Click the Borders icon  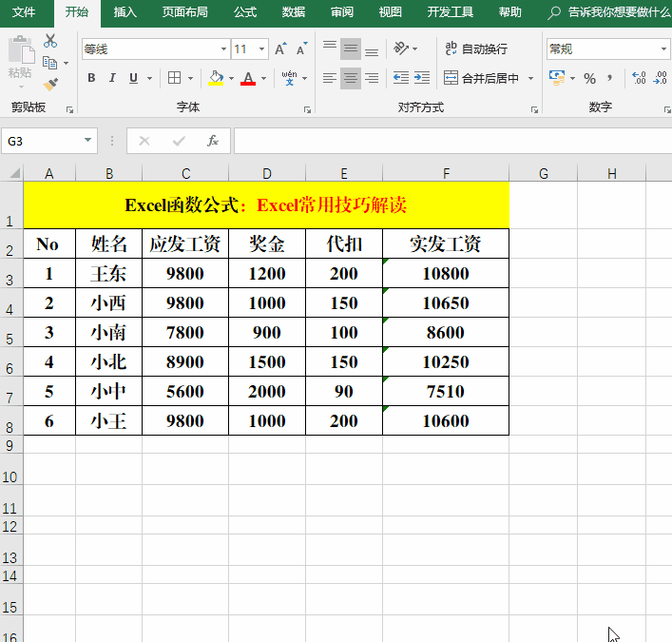(174, 78)
